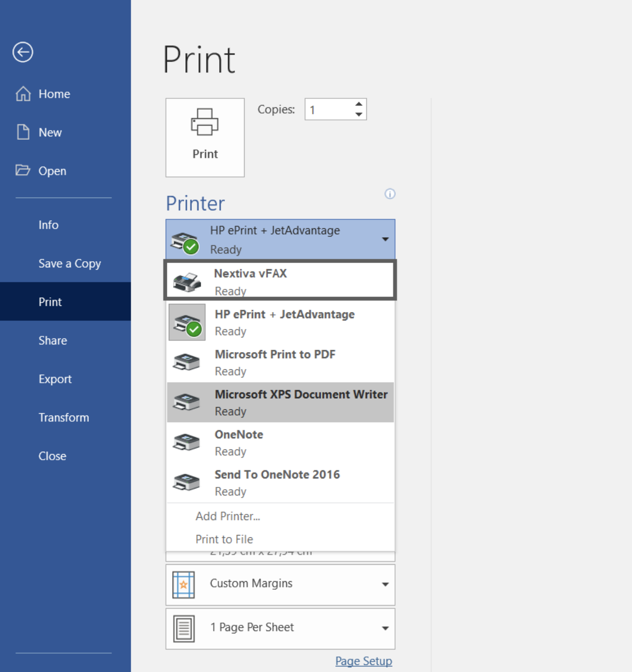
Task: Go back using the circled arrow icon
Action: [x=23, y=52]
